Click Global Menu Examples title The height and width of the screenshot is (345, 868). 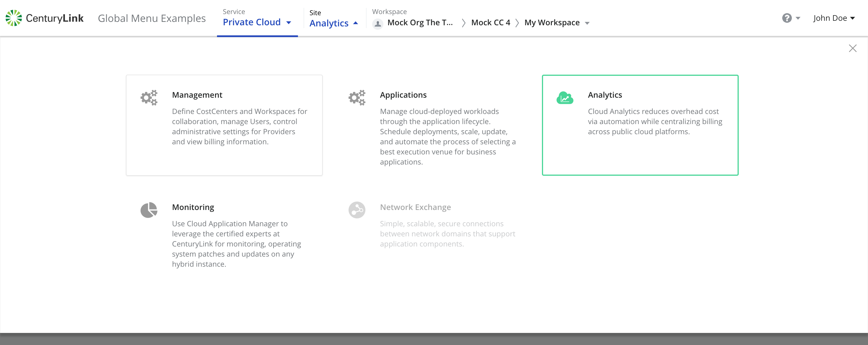pos(152,18)
